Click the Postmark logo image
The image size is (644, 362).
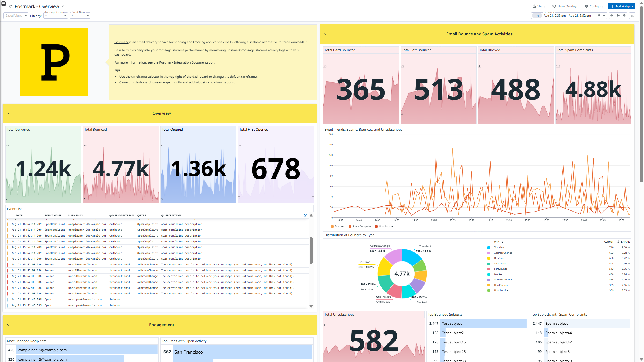coord(54,62)
